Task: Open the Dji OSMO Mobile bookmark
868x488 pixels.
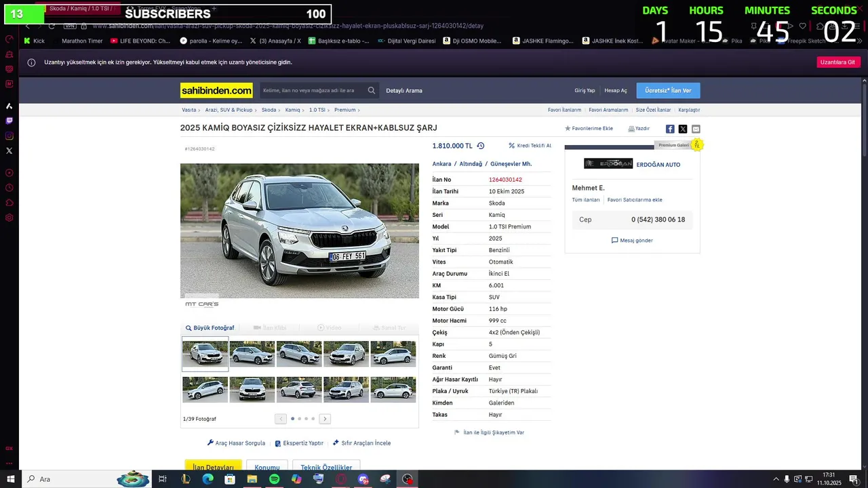Action: click(472, 41)
